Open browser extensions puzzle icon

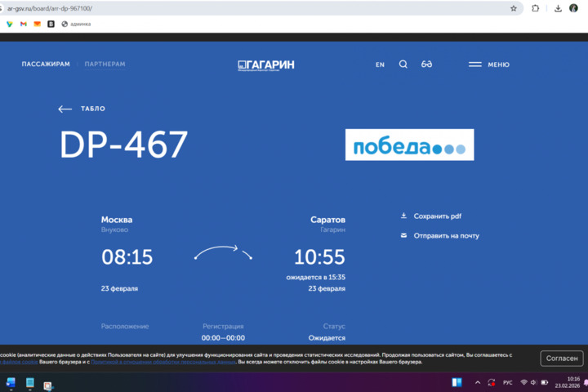tap(536, 8)
